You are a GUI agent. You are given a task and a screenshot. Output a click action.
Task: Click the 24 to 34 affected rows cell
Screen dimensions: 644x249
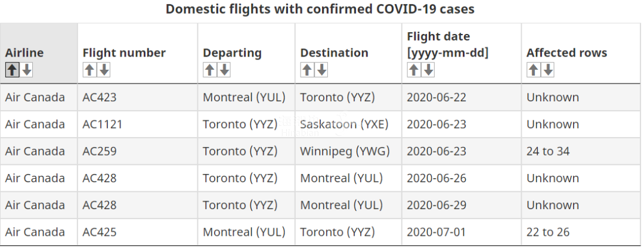[581, 151]
